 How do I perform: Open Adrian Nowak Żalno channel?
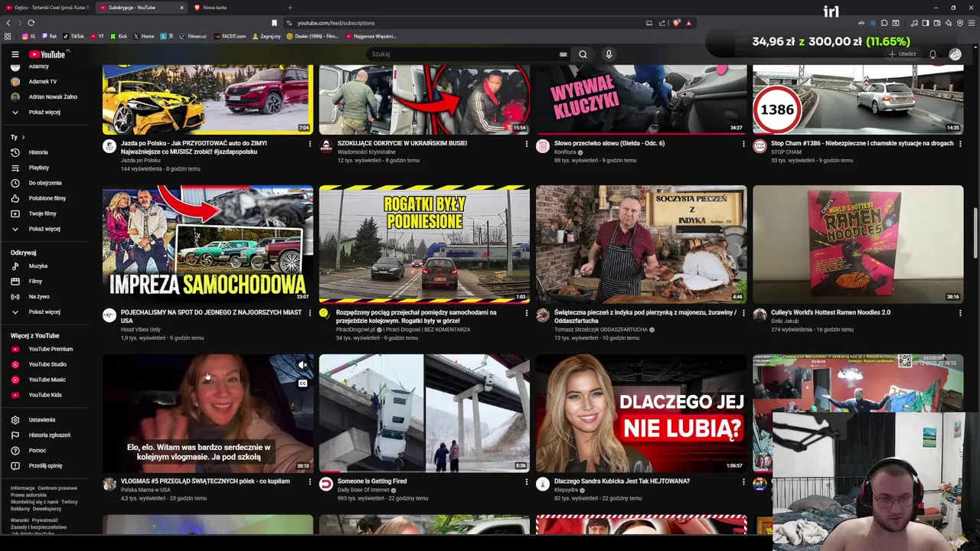tap(53, 97)
